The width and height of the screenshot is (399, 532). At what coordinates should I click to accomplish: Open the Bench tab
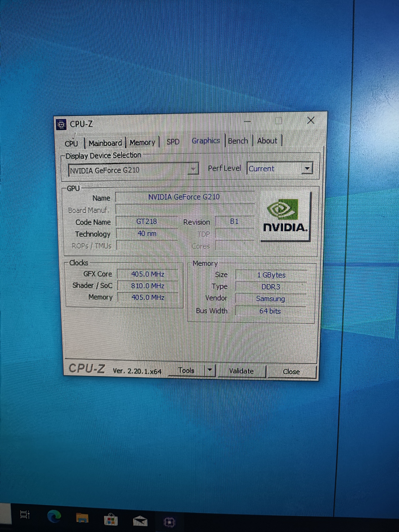[x=238, y=141]
